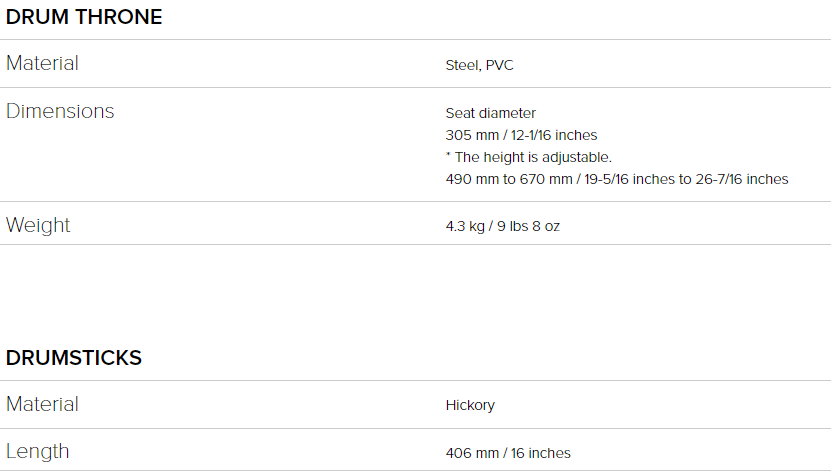Select PVC in the throne material value
Viewport: 831px width, 474px height.
500,66
